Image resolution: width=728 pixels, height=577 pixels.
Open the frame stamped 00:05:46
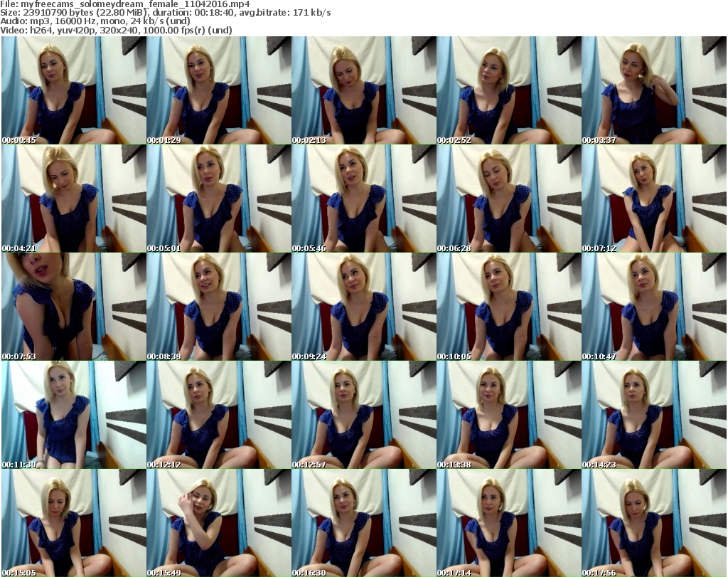tap(363, 198)
